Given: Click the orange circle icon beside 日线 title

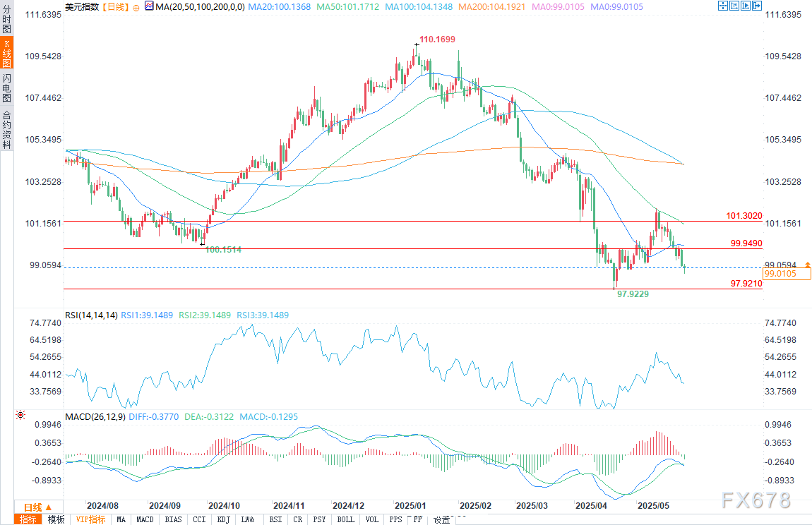Looking at the screenshot, I should (136, 8).
